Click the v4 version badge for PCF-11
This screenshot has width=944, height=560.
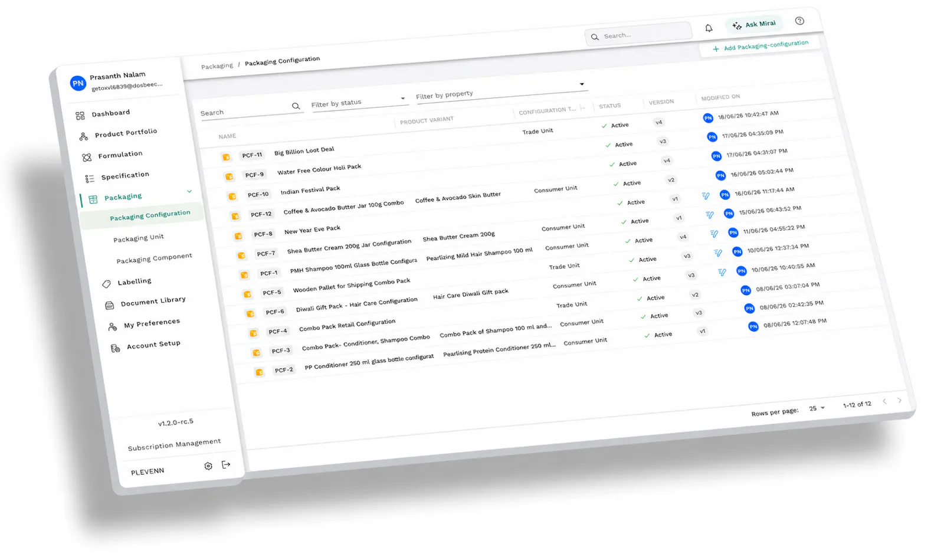tap(658, 122)
